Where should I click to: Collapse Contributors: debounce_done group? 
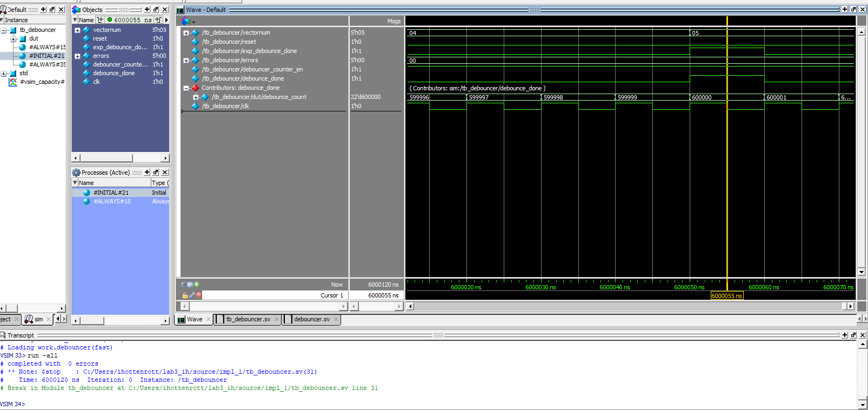tap(186, 88)
